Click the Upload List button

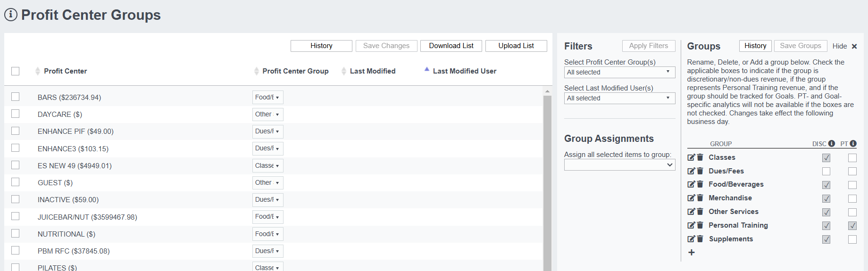[x=516, y=46]
